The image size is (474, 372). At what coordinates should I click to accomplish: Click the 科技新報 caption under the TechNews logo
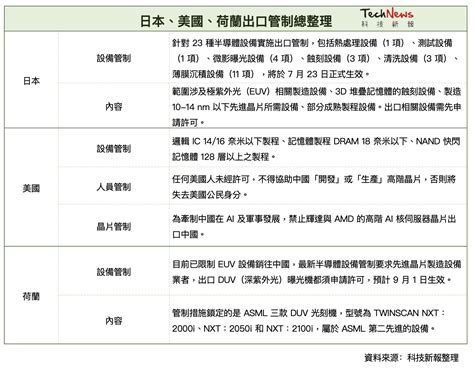click(387, 24)
